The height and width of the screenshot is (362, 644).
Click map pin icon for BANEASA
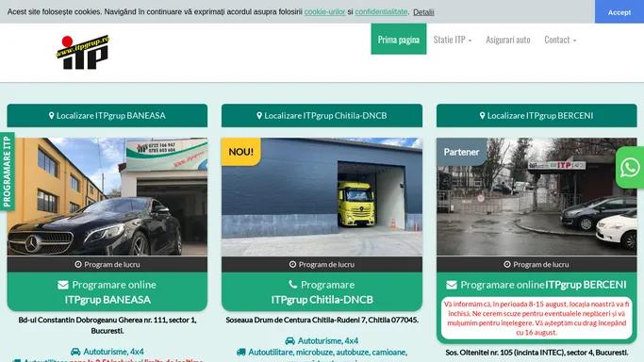point(51,116)
